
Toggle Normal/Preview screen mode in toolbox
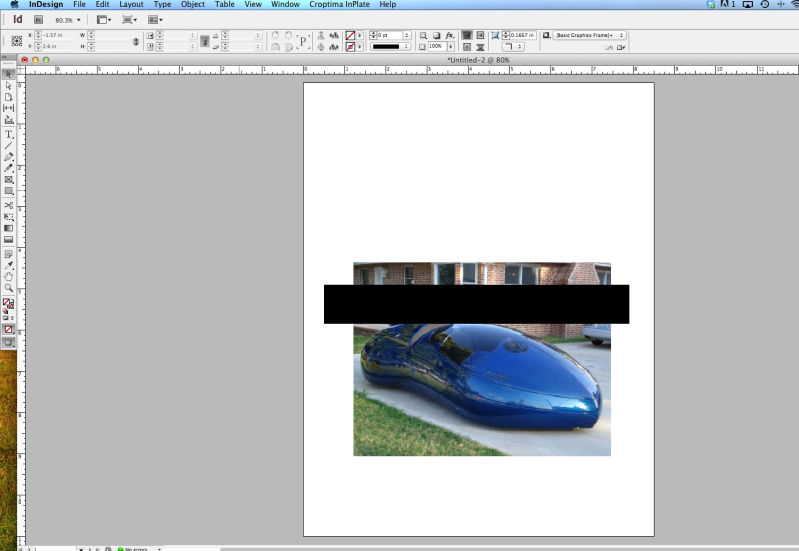click(8, 343)
